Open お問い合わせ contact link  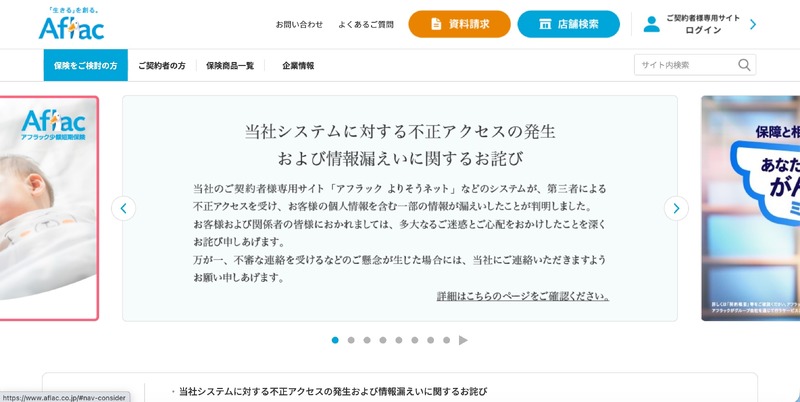(x=299, y=24)
